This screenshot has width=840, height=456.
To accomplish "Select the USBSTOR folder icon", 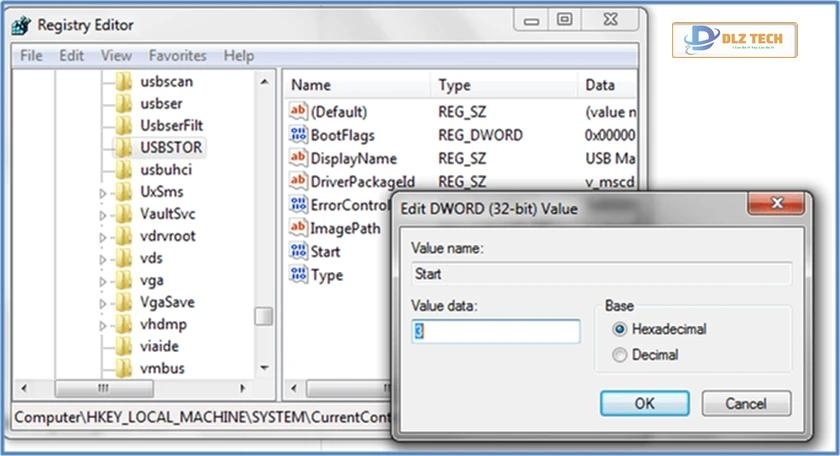I will coord(124,147).
